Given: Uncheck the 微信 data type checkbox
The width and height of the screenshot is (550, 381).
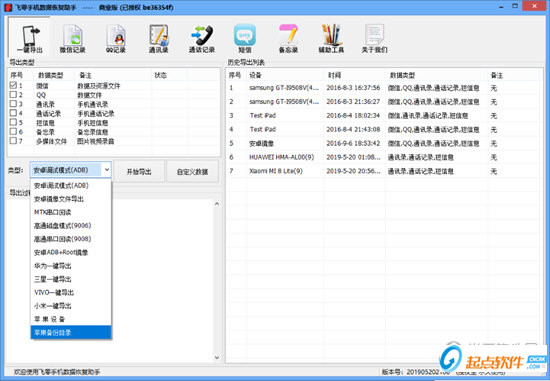Looking at the screenshot, I should tap(13, 85).
